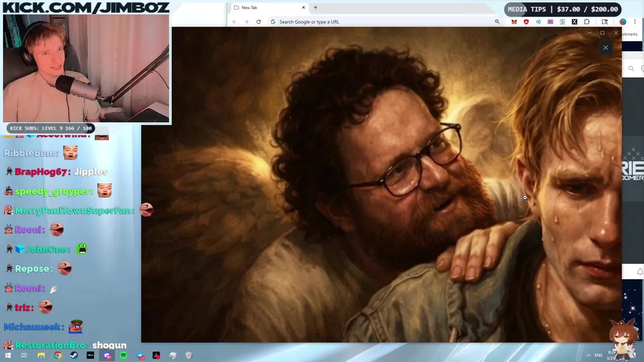The height and width of the screenshot is (362, 644).
Task: Open Google Chrome from the taskbar
Action: [x=58, y=356]
